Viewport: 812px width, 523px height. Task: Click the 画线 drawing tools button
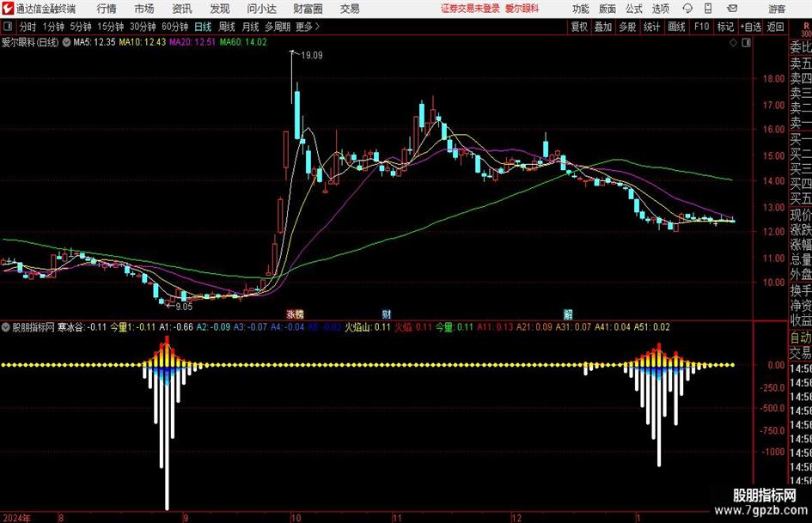[676, 27]
